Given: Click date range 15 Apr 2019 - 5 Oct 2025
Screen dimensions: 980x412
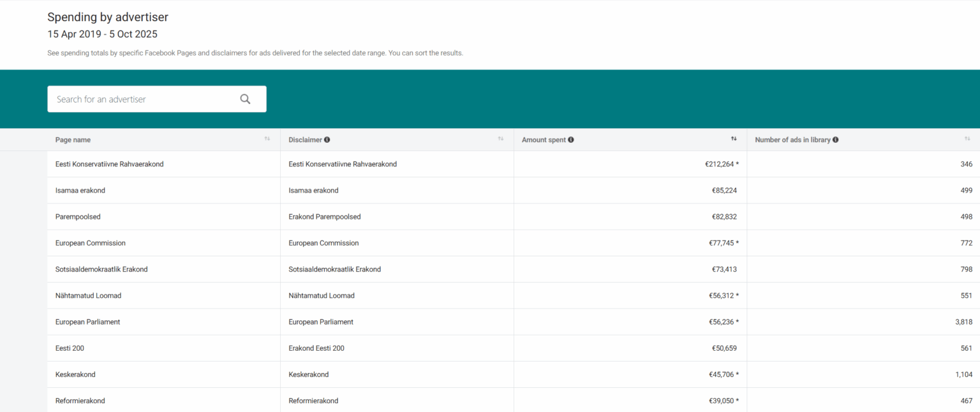Looking at the screenshot, I should click(102, 34).
